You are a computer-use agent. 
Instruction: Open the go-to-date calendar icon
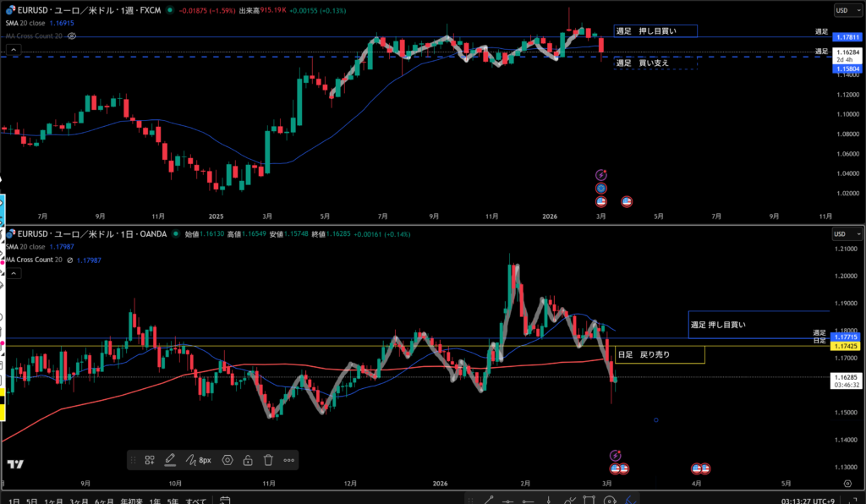click(x=225, y=499)
